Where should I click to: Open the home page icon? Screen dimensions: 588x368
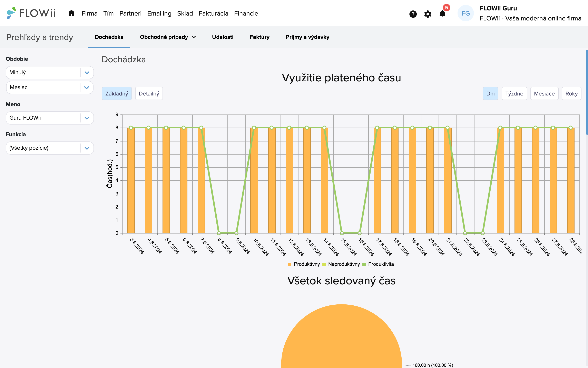coord(71,13)
